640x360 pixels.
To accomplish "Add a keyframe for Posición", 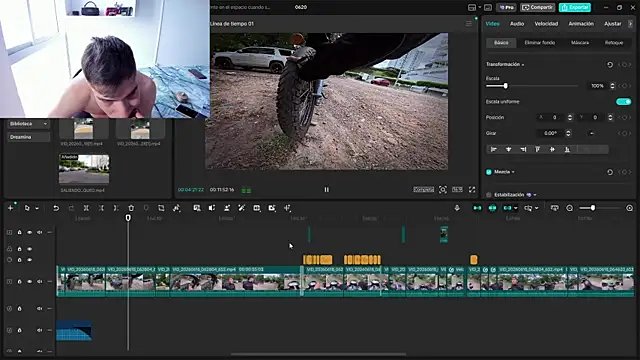I will point(624,118).
